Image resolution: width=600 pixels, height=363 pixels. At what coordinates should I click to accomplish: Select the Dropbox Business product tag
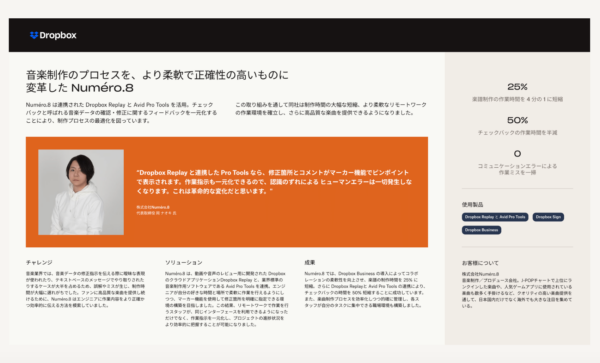pyautogui.click(x=481, y=230)
